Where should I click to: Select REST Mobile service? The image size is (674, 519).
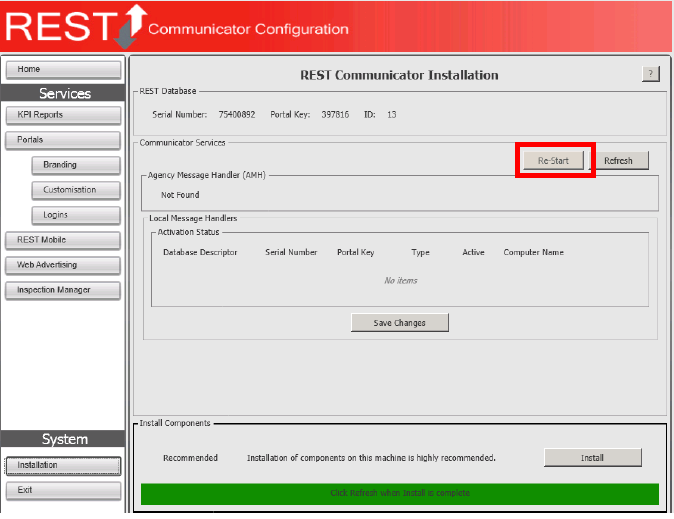63,240
